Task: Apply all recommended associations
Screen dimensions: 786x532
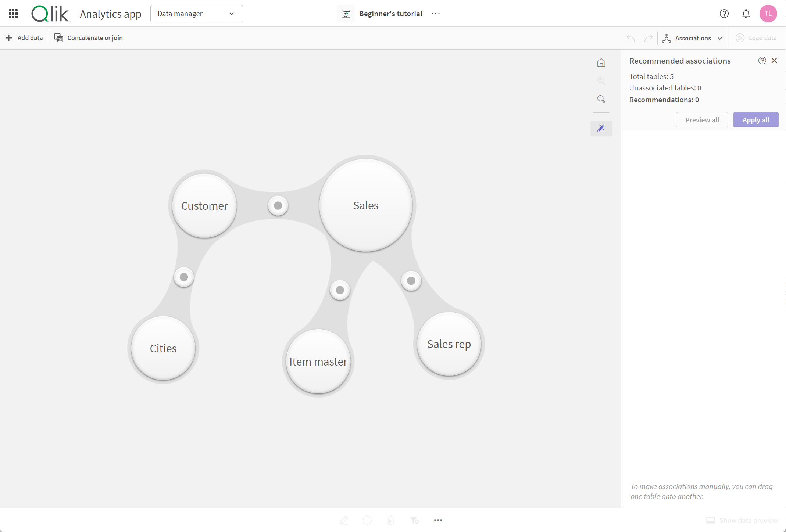Action: point(756,119)
